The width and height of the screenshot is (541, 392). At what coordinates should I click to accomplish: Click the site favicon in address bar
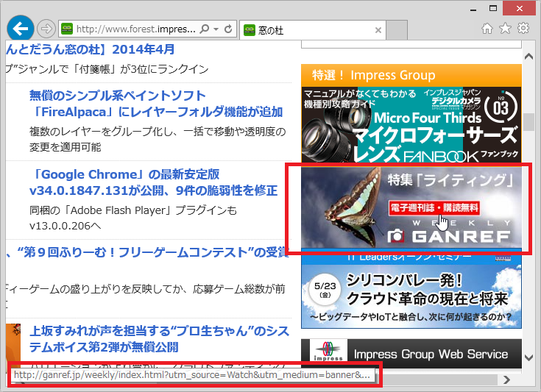click(67, 29)
